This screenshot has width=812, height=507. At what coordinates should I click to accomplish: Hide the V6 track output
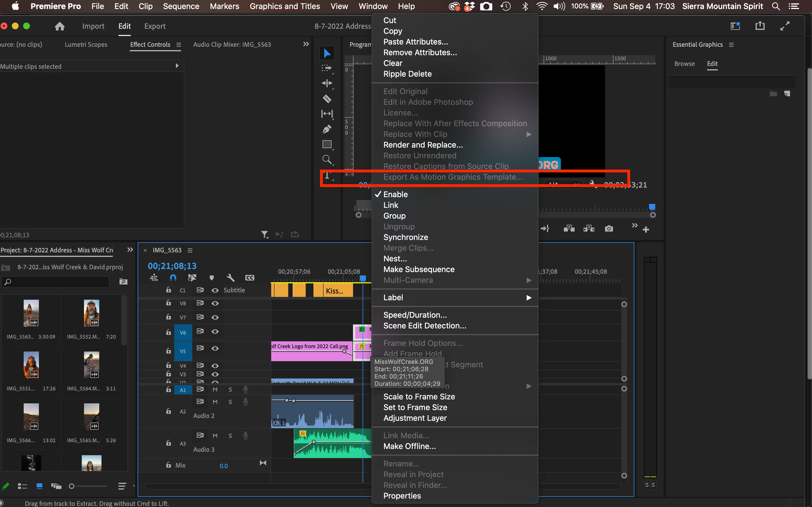[x=215, y=332]
